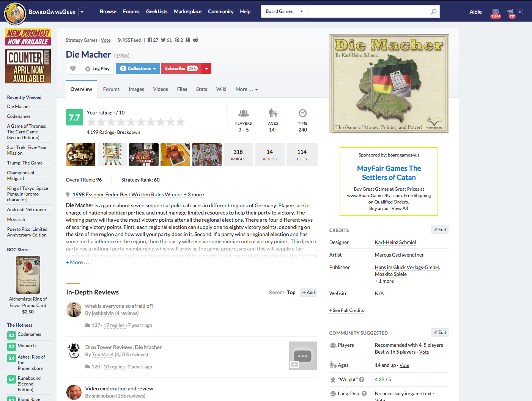
Task: Share on Google Plus icon
Action: (188, 40)
